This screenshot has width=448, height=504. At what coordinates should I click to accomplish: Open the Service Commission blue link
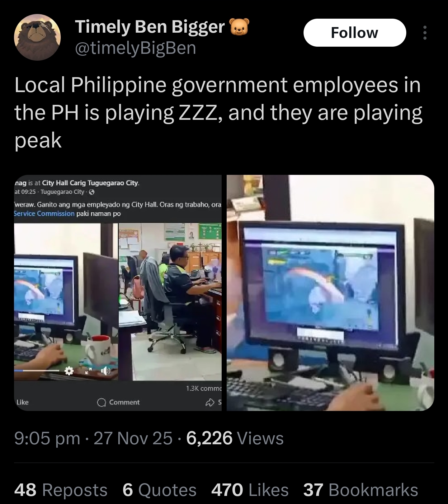tap(44, 214)
